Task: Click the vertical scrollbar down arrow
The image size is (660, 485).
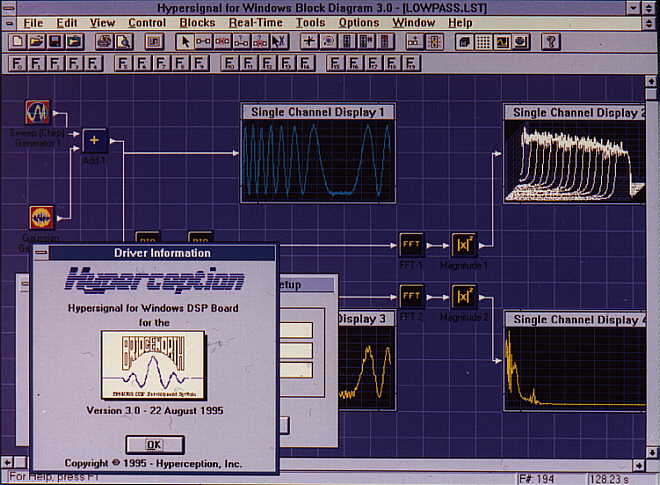Action: [x=651, y=453]
